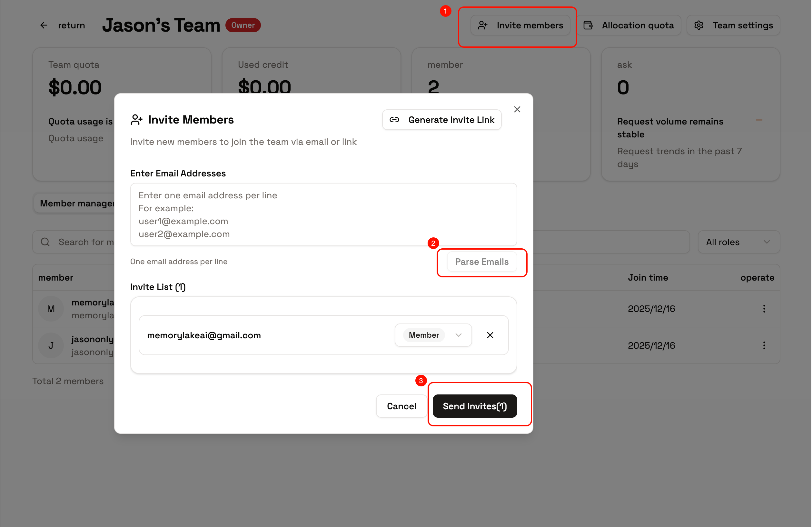The image size is (812, 527).
Task: Open the kebab menu for jasononly member row
Action: tap(764, 345)
